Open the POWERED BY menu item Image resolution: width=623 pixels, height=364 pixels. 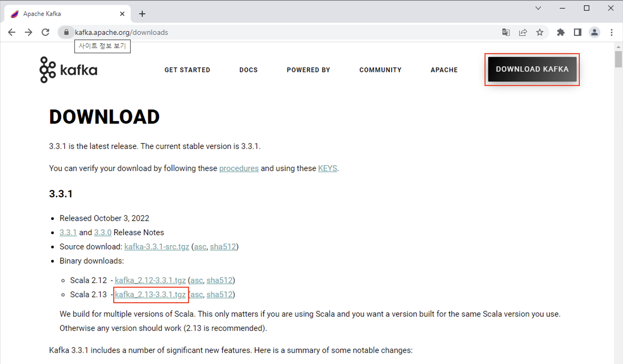point(308,70)
